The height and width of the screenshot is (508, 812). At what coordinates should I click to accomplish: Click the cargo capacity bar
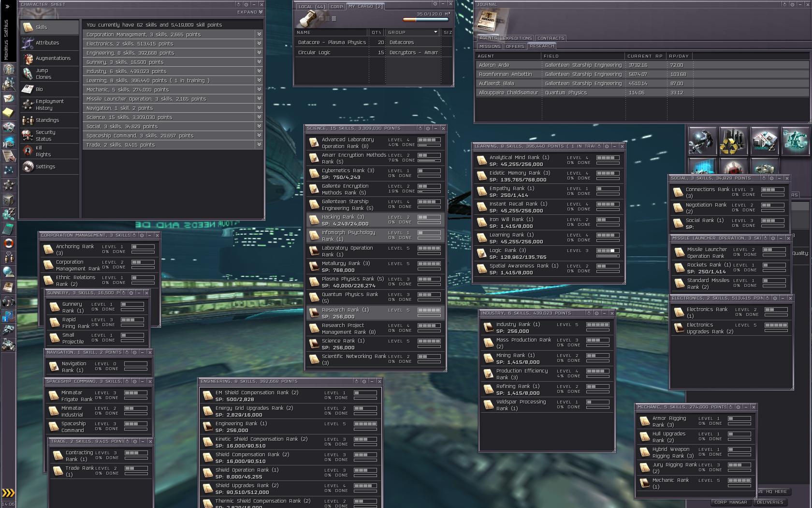click(x=426, y=20)
